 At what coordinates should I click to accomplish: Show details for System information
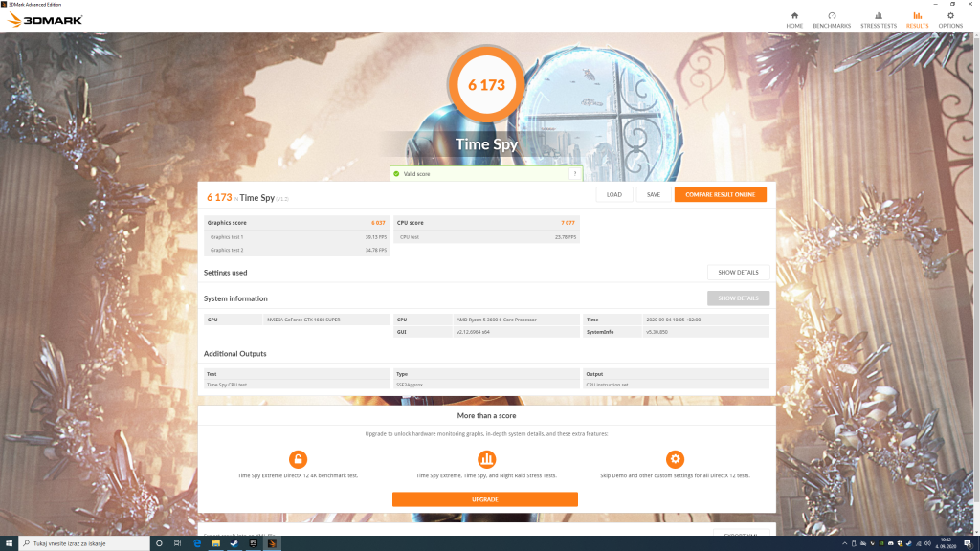click(738, 298)
